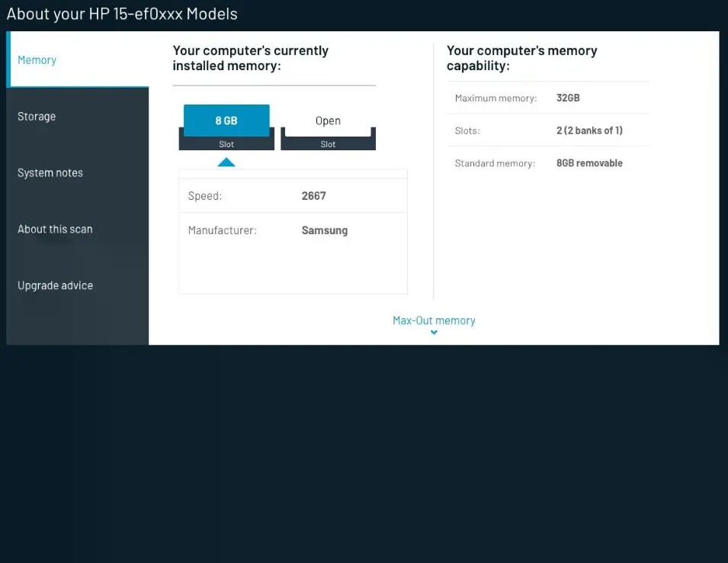
Task: Open the Memory tab in the sidebar
Action: pyautogui.click(x=78, y=60)
